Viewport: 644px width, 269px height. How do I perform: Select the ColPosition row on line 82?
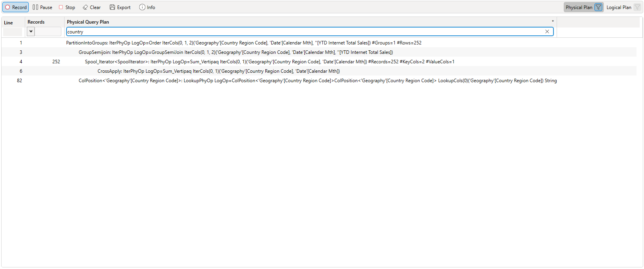click(x=317, y=81)
